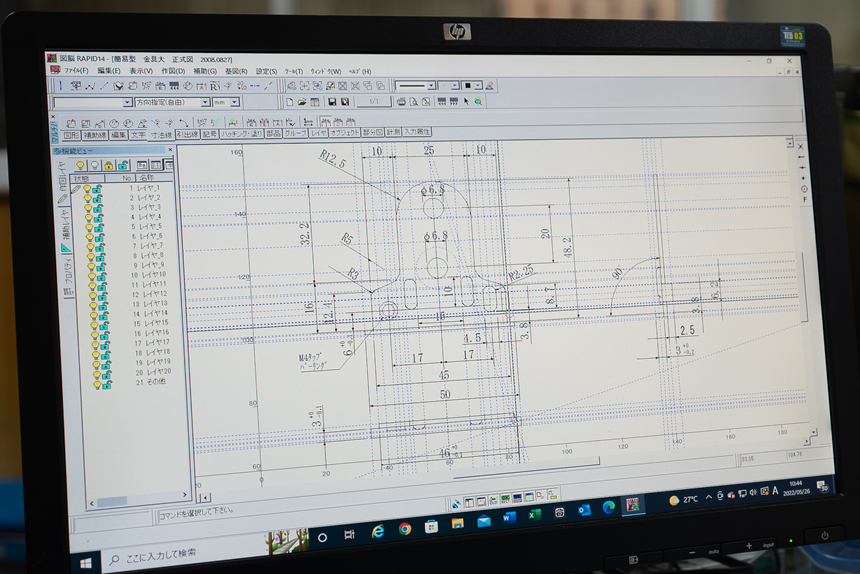Click the line color paint icon

(x=489, y=86)
